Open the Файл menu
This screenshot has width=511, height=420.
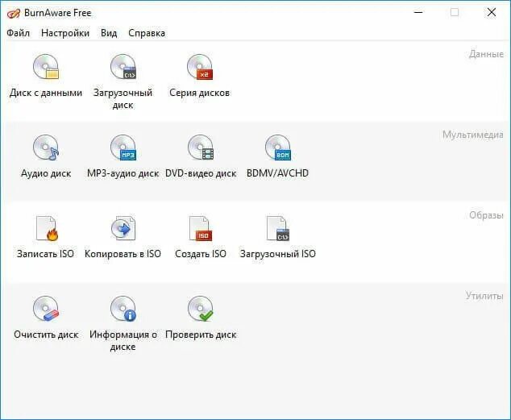[19, 33]
